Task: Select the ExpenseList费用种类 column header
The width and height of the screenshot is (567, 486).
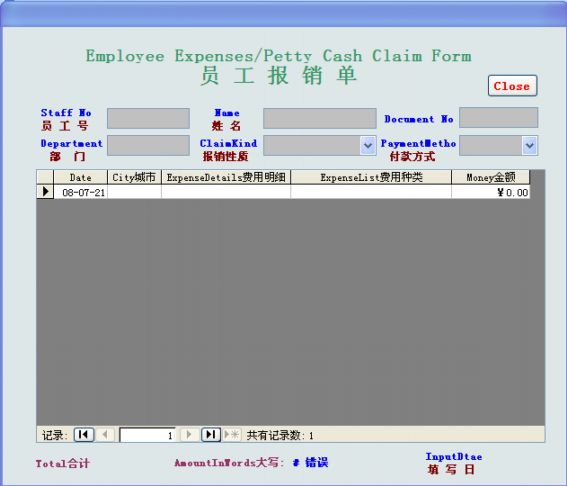Action: [371, 177]
